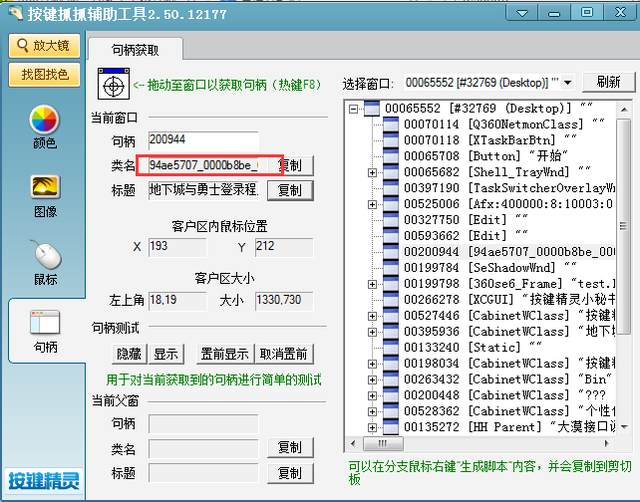The image size is (640, 502).
Task: Click the mouse X position field 193
Action: pos(178,247)
